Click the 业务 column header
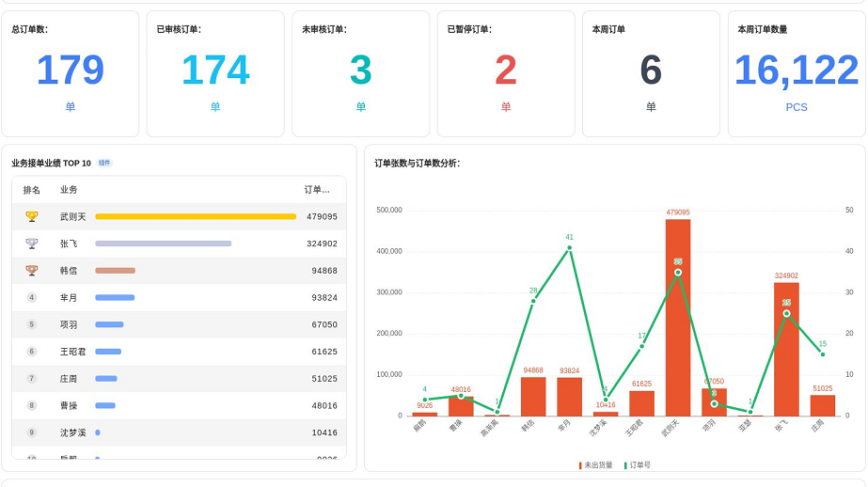 tap(69, 190)
